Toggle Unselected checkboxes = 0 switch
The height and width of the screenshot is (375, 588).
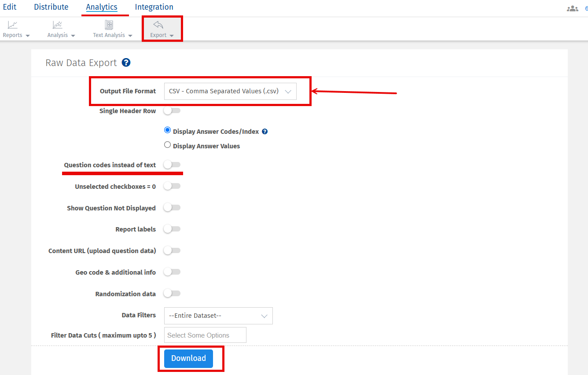click(x=172, y=186)
